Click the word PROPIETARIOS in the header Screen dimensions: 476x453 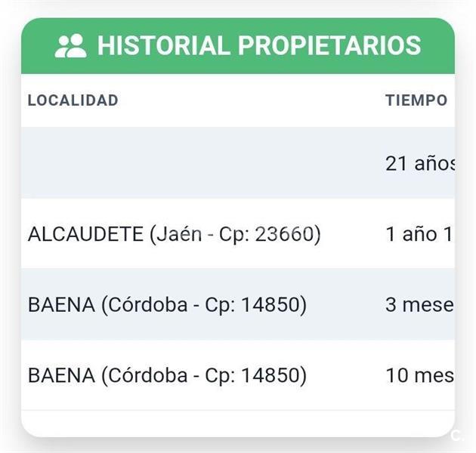coord(329,45)
